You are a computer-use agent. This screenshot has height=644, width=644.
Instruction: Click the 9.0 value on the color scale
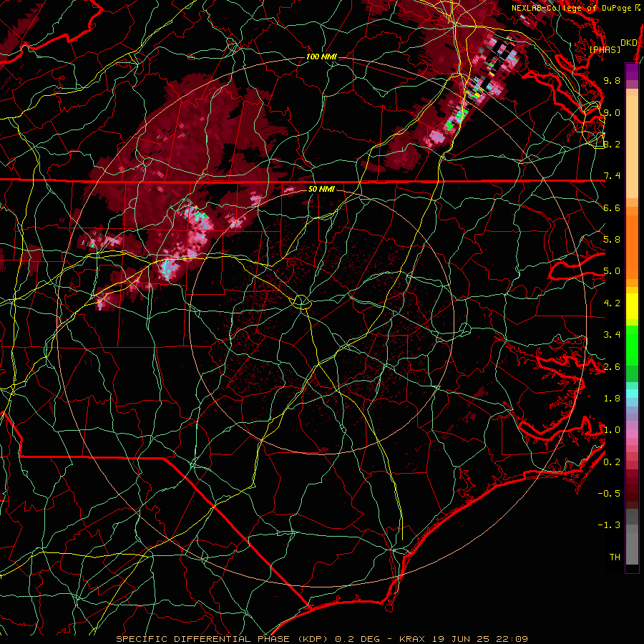(612, 112)
